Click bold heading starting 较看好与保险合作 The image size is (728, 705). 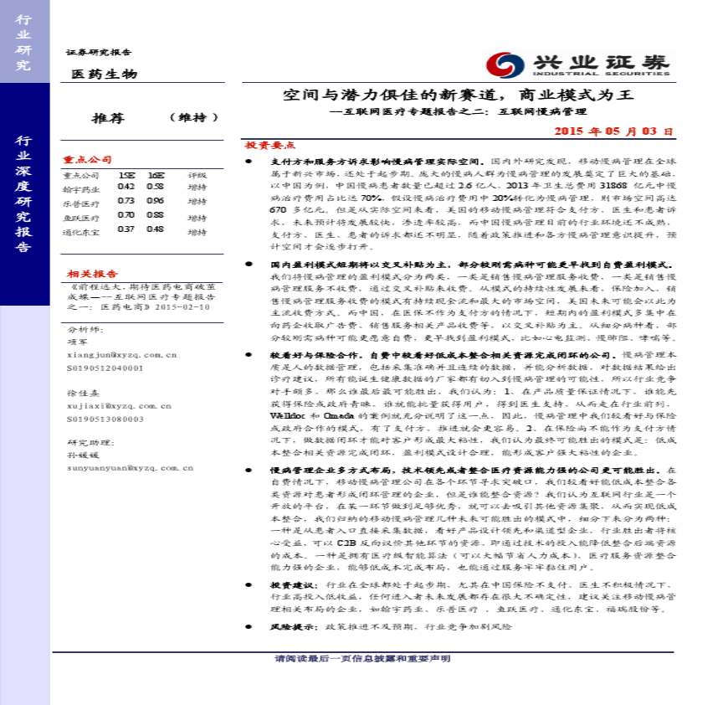(x=443, y=355)
